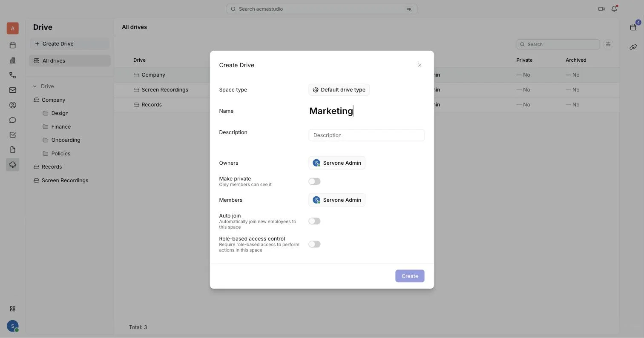Click the Create button in dialog
The width and height of the screenshot is (644, 338).
pos(410,276)
